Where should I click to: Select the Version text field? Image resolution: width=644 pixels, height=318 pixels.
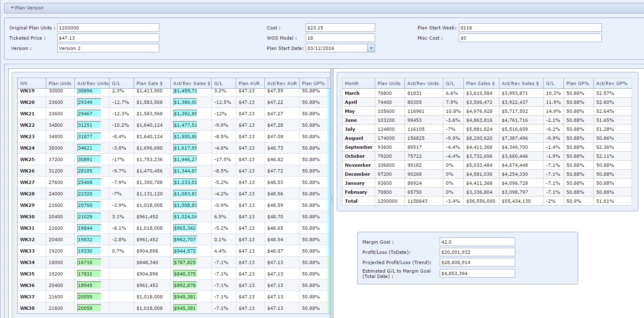click(x=108, y=48)
